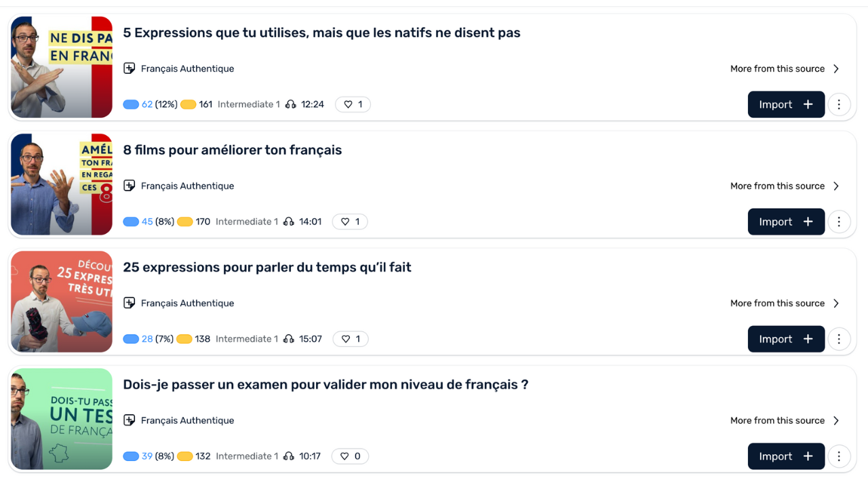Screen dimensions: 868x488
Task: Open thumbnail of Dois-je passer un examen lesson
Action: click(62, 419)
